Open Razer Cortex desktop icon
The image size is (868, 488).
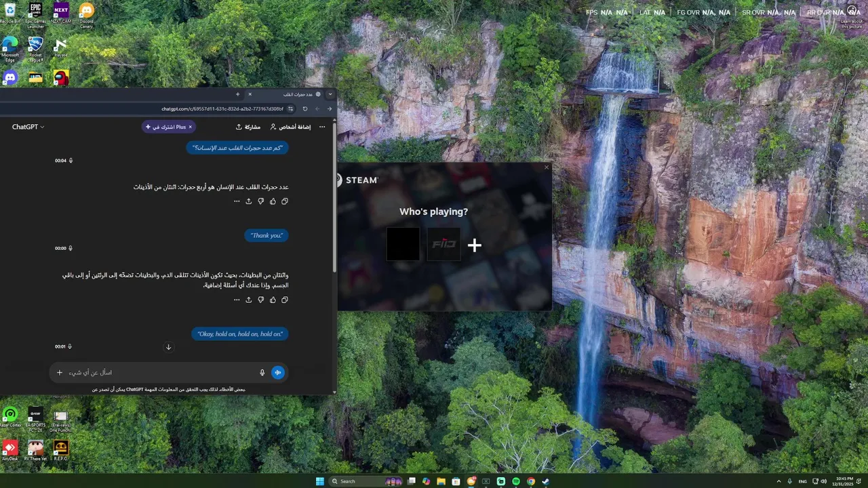click(10, 418)
